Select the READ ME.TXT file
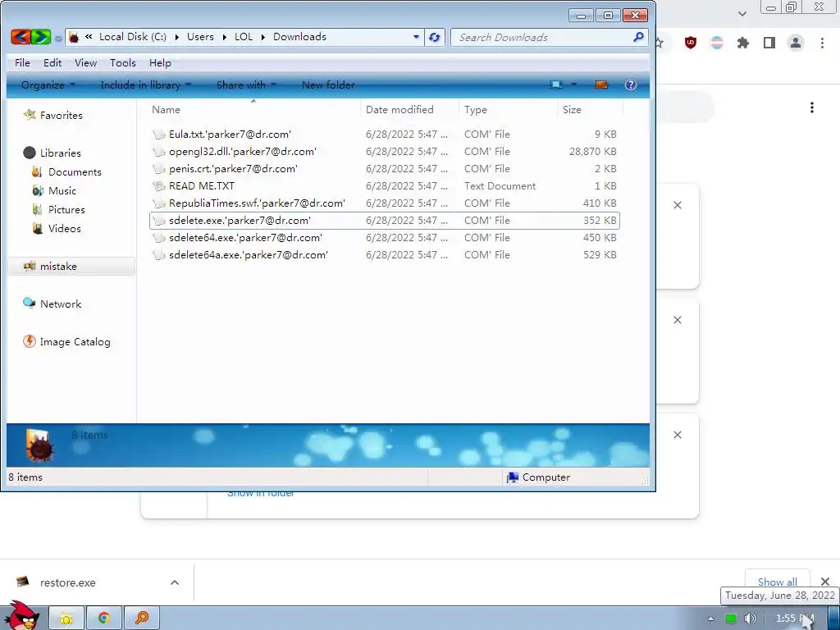This screenshot has width=840, height=630. pyautogui.click(x=385, y=186)
